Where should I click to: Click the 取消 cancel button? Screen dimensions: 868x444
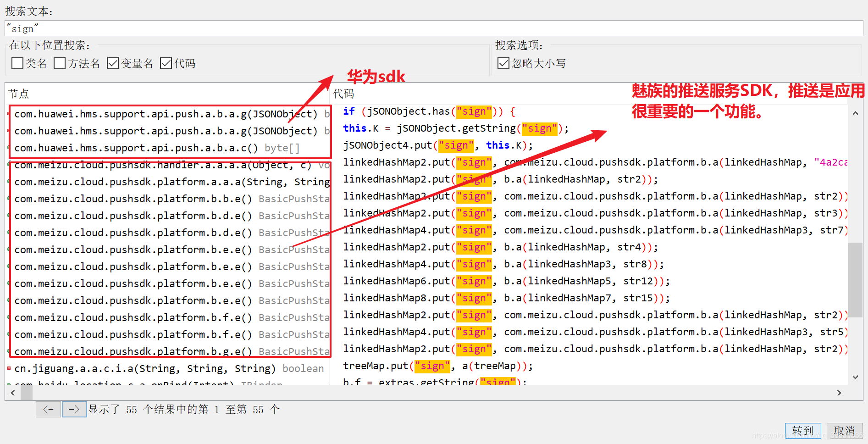tap(844, 431)
